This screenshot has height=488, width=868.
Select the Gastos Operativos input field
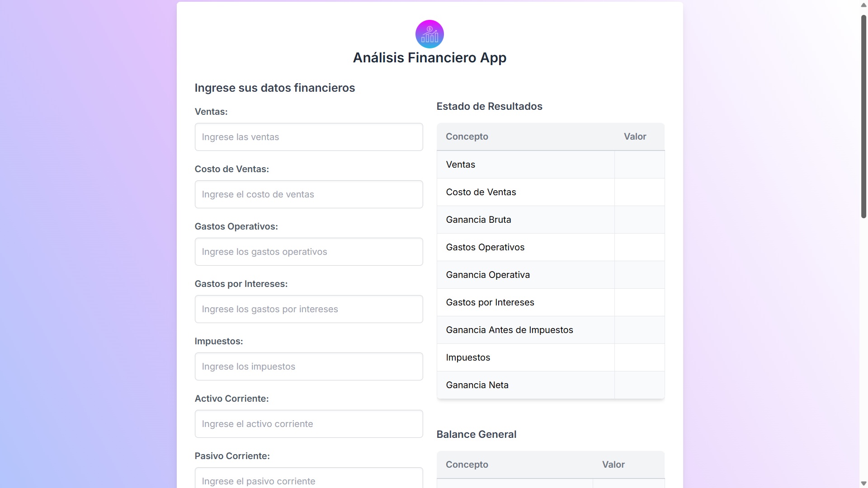pos(309,252)
